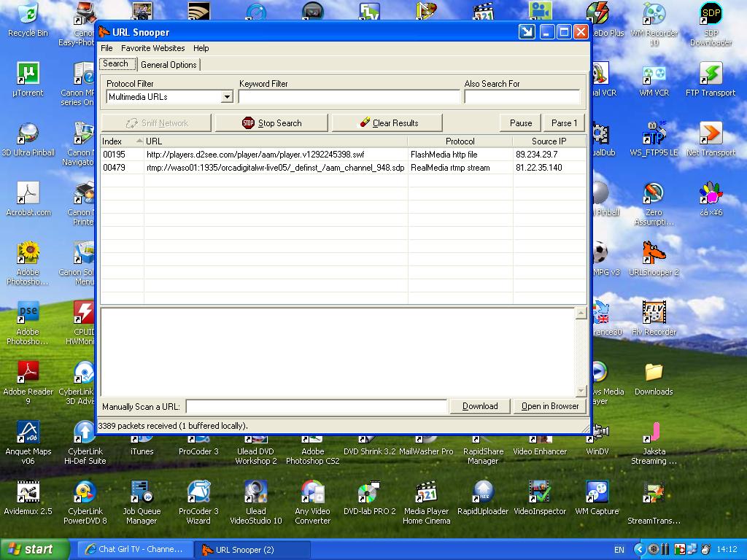Screen dimensions: 747x560
Task: Launch the µTorrent desktop shortcut
Action: tap(28, 79)
